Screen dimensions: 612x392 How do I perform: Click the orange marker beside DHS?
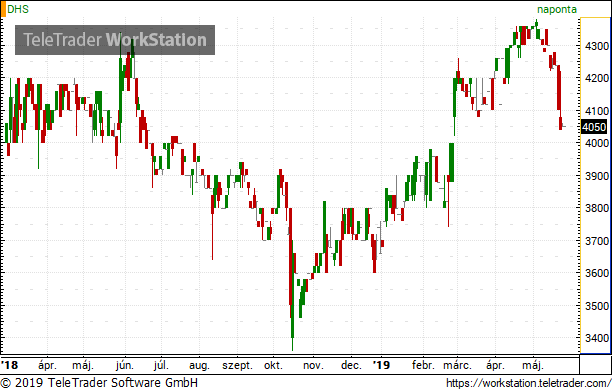[x=3, y=9]
